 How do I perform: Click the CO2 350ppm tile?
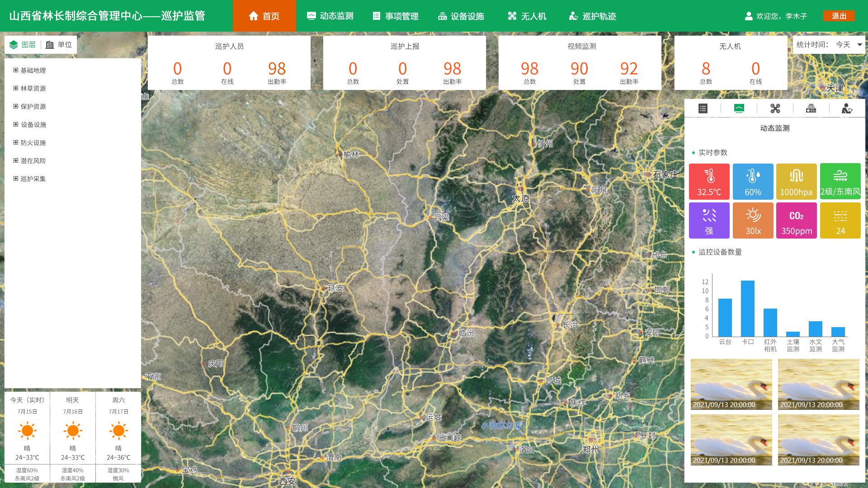796,221
